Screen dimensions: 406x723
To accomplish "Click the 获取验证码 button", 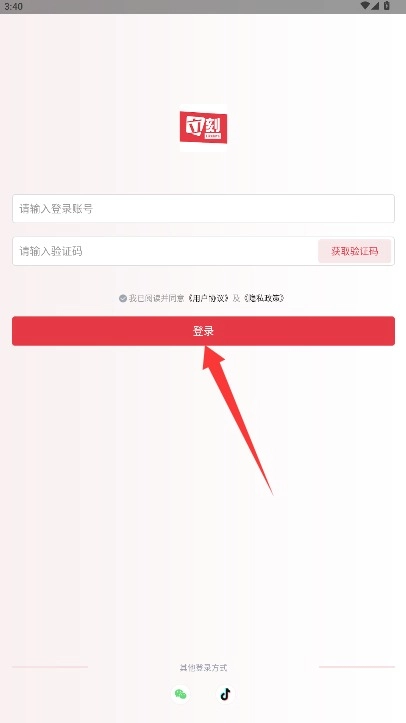I will [354, 251].
